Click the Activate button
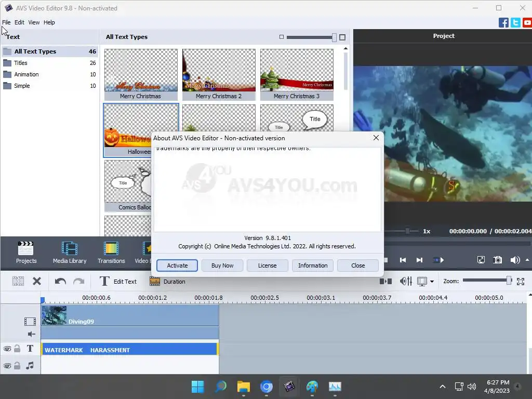 pyautogui.click(x=177, y=265)
